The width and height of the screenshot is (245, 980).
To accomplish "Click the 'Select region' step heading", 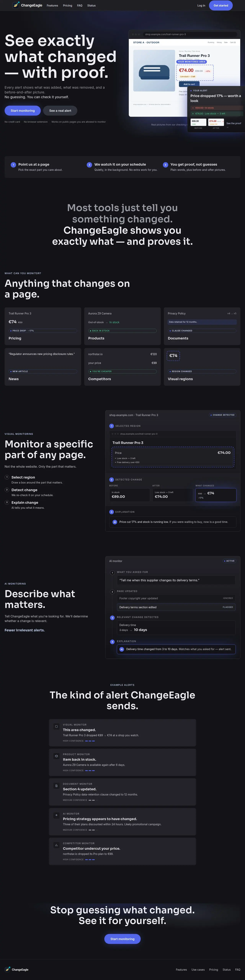I will [23, 477].
